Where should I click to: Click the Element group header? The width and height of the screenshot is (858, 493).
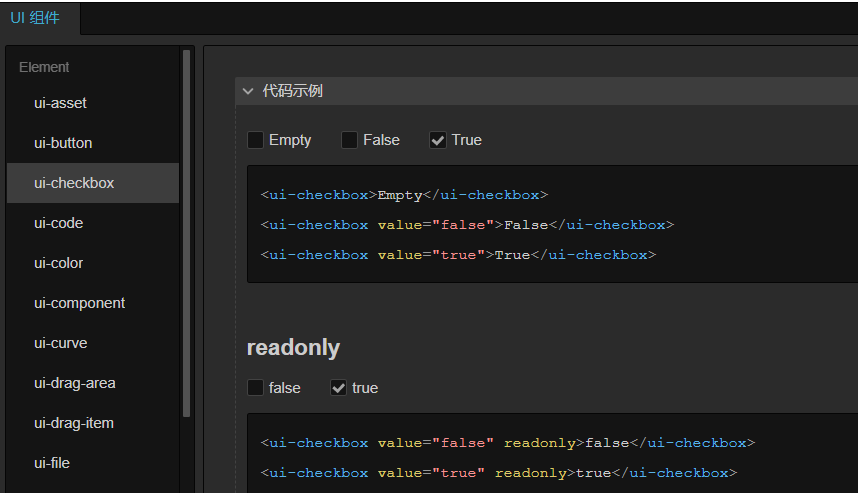pyautogui.click(x=44, y=67)
